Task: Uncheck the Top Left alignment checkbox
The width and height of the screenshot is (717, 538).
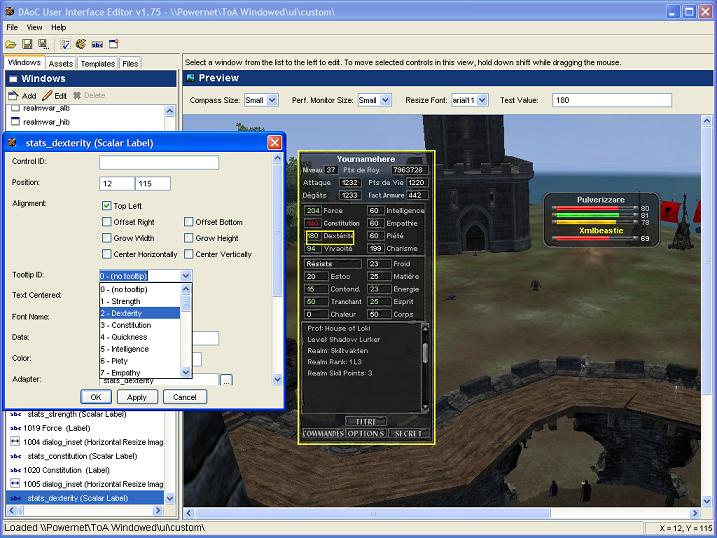Action: (x=107, y=206)
